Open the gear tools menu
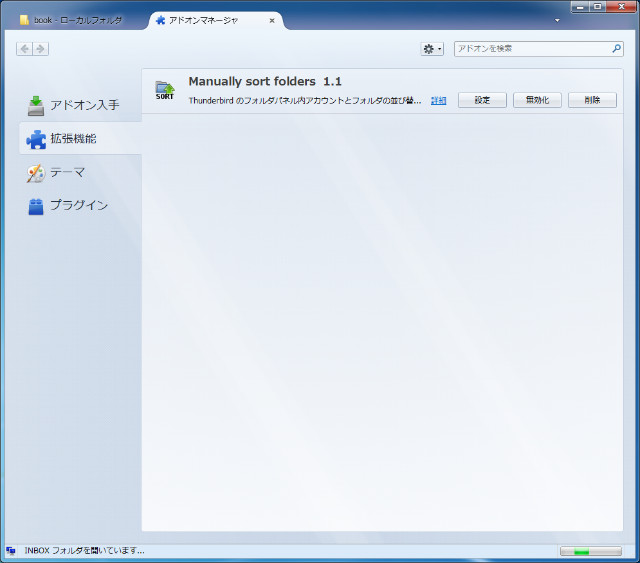 [x=432, y=49]
